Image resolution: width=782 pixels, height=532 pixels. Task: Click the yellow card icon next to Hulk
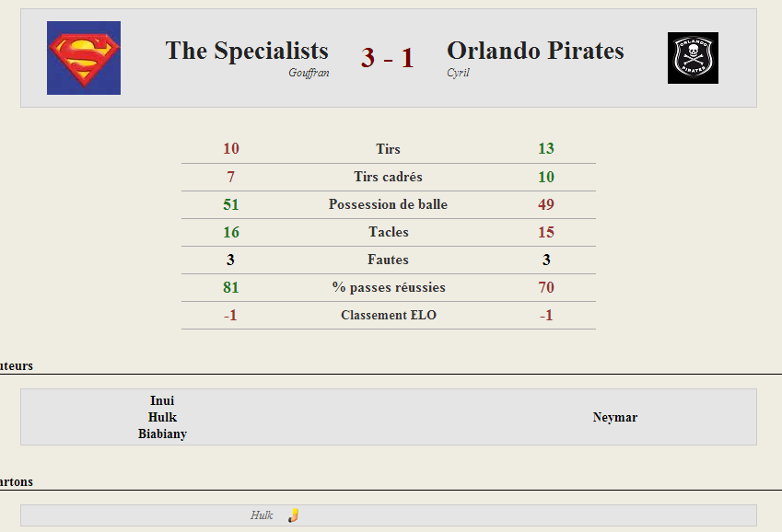click(293, 515)
